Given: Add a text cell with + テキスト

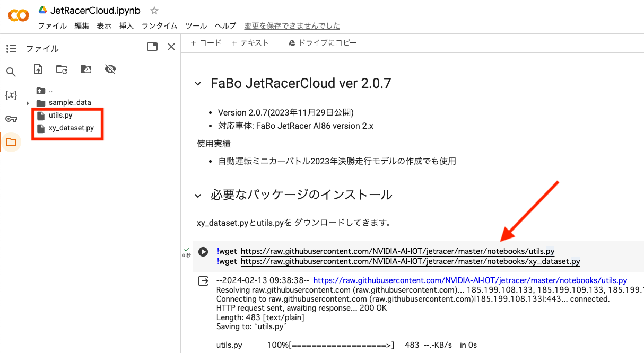Looking at the screenshot, I should point(250,43).
